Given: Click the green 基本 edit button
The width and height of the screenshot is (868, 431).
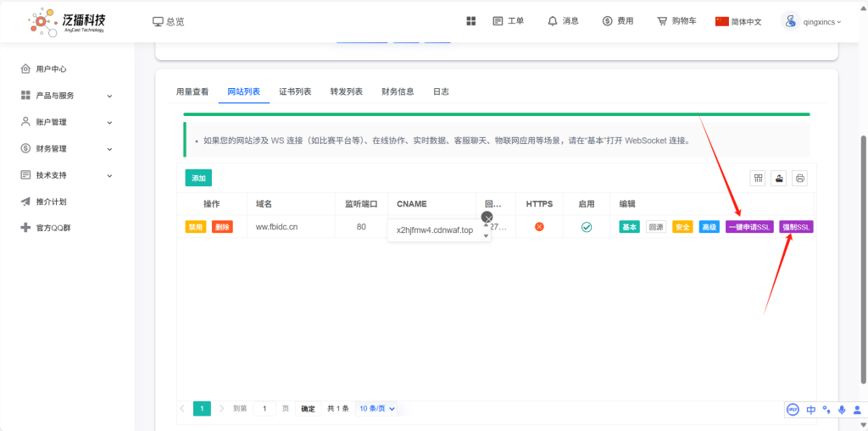Looking at the screenshot, I should pyautogui.click(x=630, y=227).
